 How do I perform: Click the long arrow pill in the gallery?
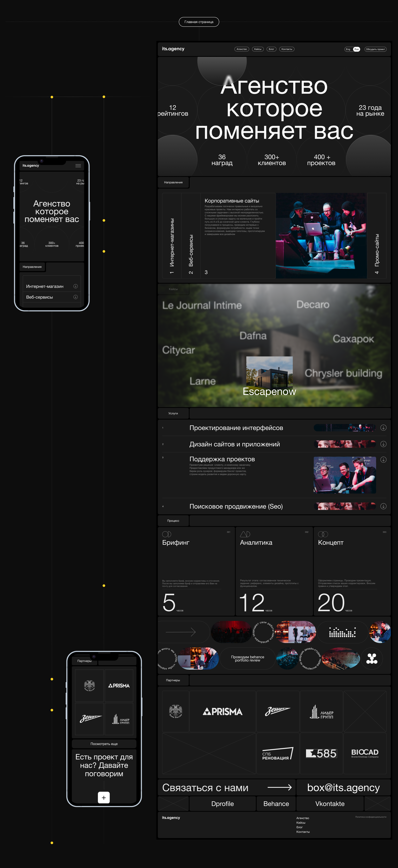coord(184,632)
